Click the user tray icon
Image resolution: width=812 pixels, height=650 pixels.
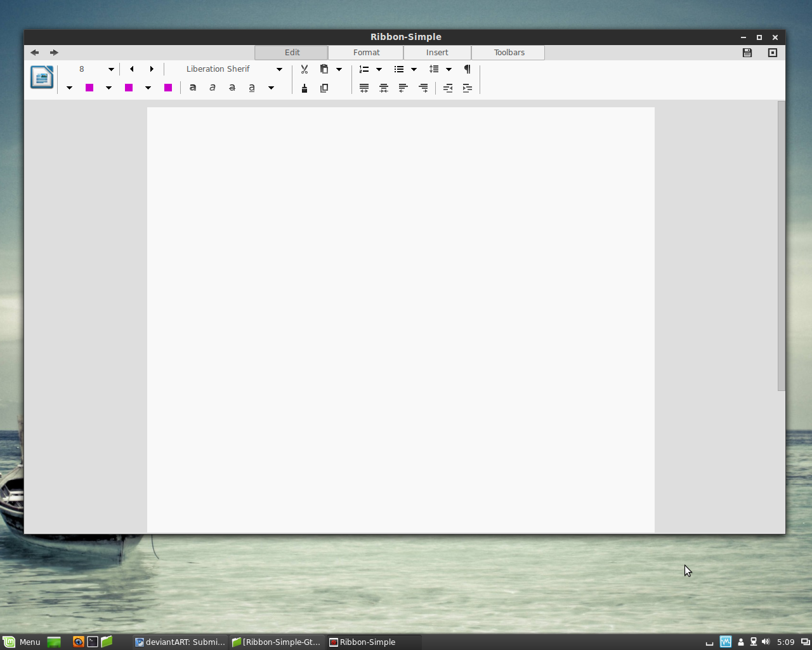(x=740, y=642)
